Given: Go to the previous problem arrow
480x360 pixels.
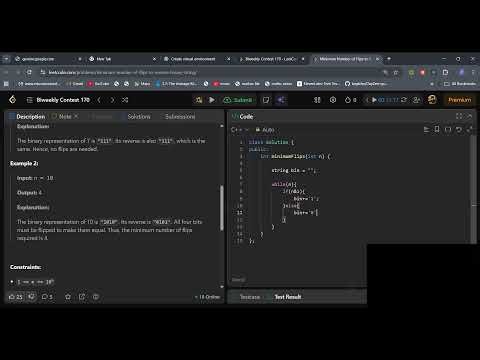Looking at the screenshot, I should [x=99, y=100].
